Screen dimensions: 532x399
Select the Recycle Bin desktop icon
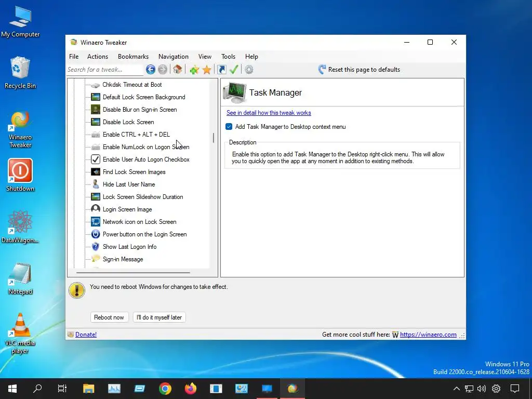[x=20, y=73]
